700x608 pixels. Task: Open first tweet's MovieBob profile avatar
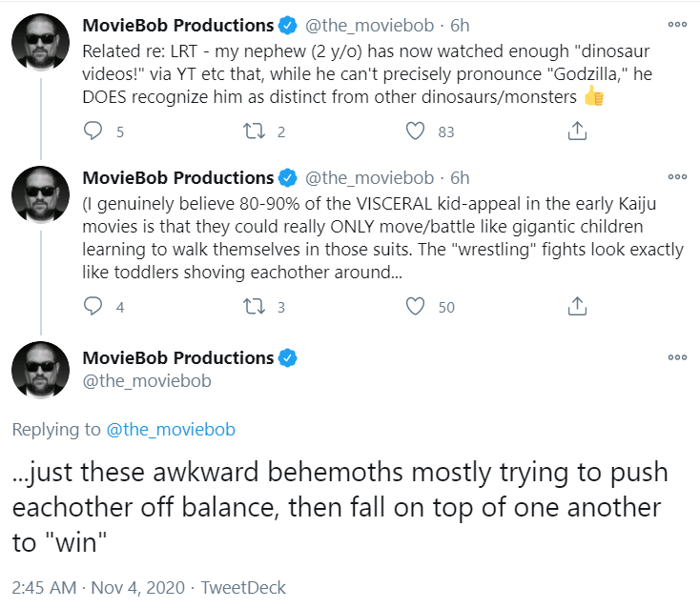[41, 42]
